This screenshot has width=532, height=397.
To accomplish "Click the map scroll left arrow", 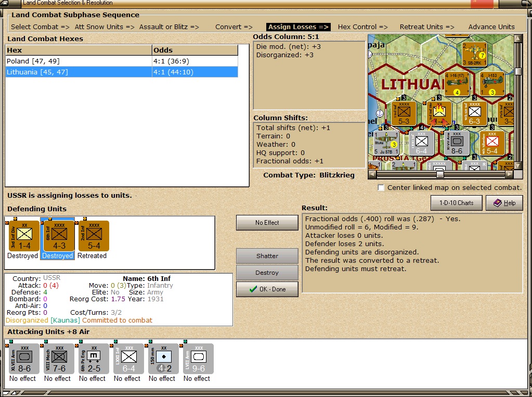I will point(372,174).
